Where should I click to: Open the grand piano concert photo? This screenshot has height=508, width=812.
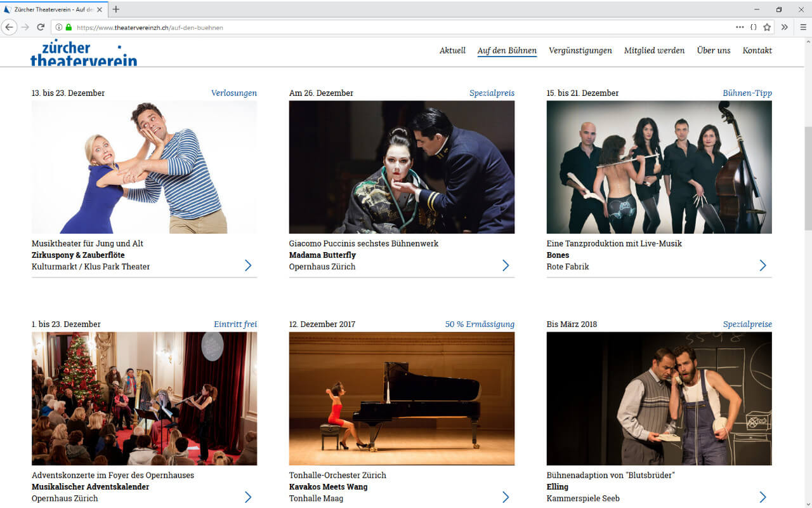[x=402, y=399]
